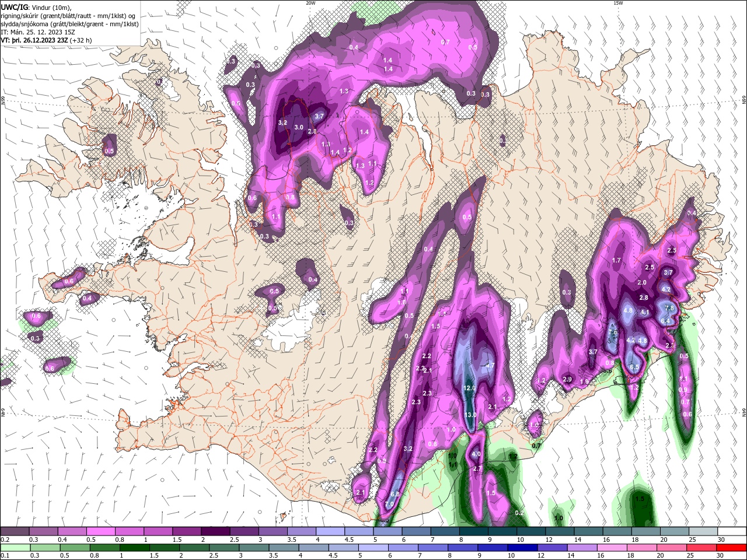Pick the dark teal 9 swatch, upper legend row

click(502, 531)
